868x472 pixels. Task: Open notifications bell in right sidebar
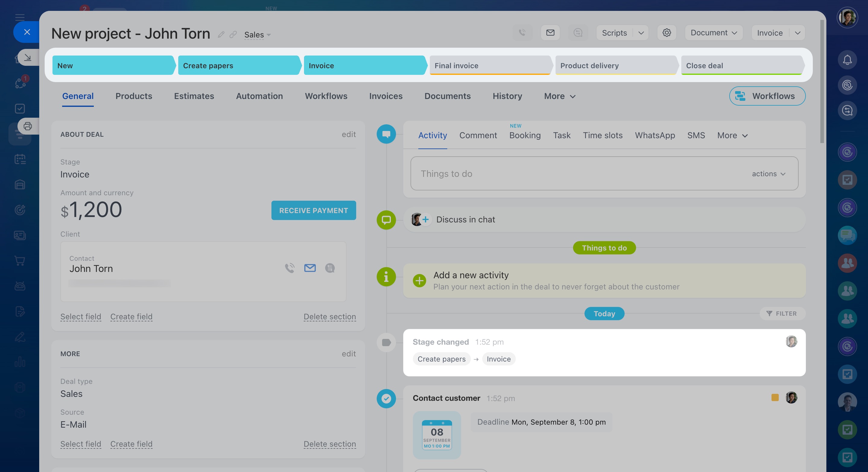[x=847, y=60]
